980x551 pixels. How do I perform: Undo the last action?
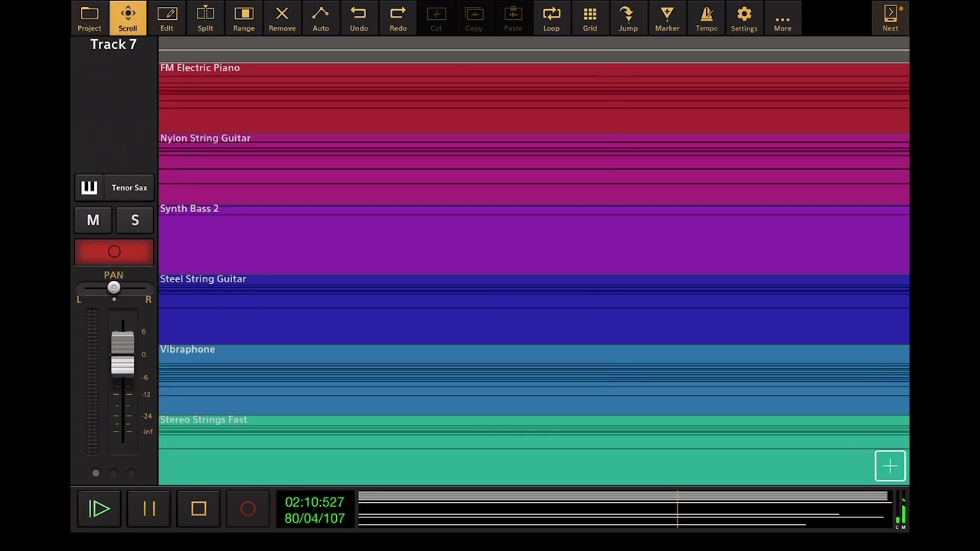[x=359, y=18]
